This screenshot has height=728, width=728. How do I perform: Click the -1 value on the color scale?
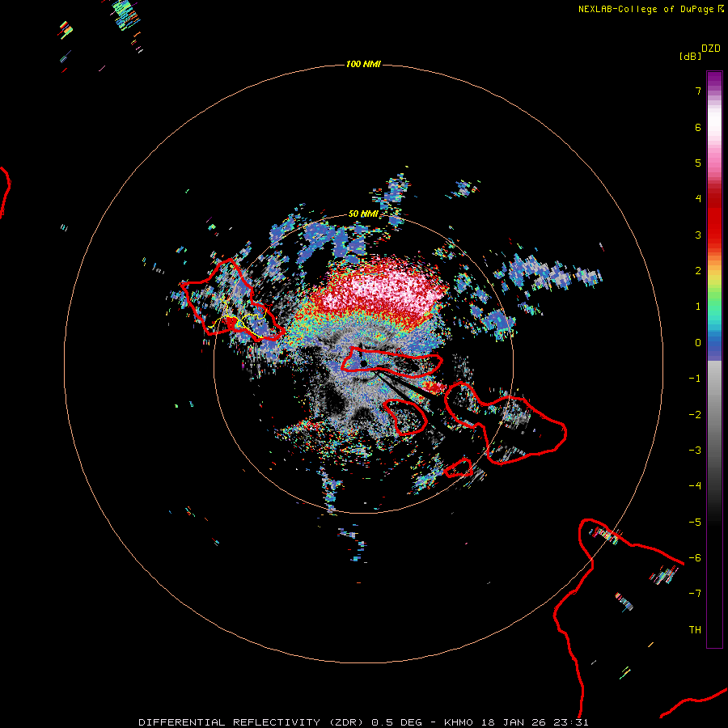pyautogui.click(x=695, y=379)
